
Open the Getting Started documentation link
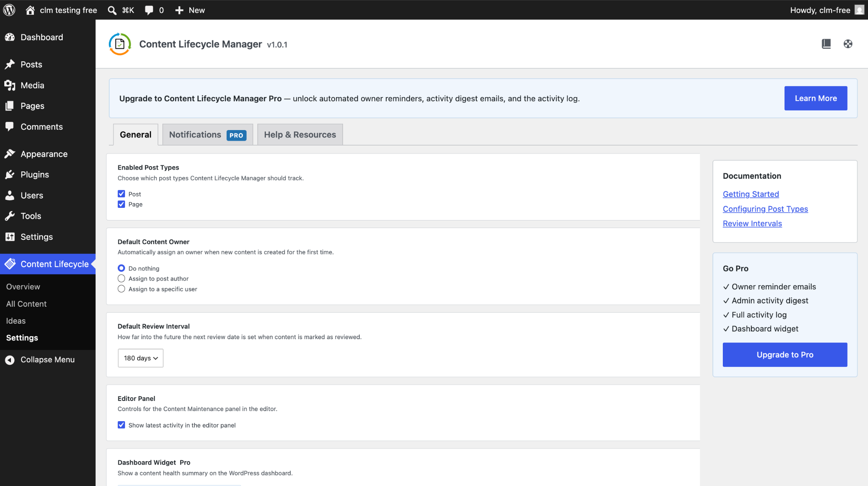tap(751, 194)
